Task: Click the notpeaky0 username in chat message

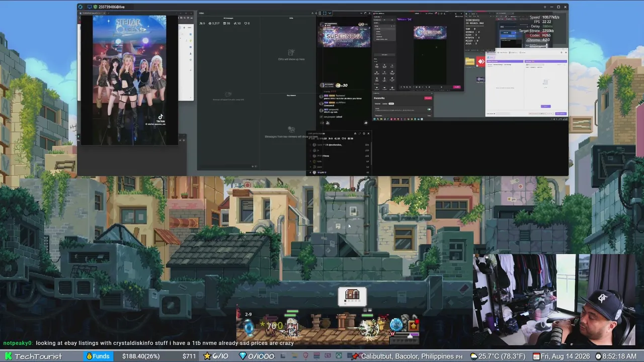Action: [x=18, y=343]
